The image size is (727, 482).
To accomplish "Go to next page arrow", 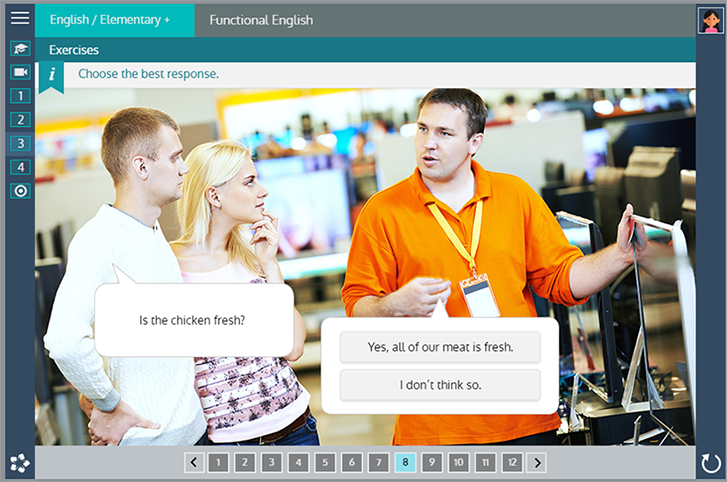I will click(537, 462).
